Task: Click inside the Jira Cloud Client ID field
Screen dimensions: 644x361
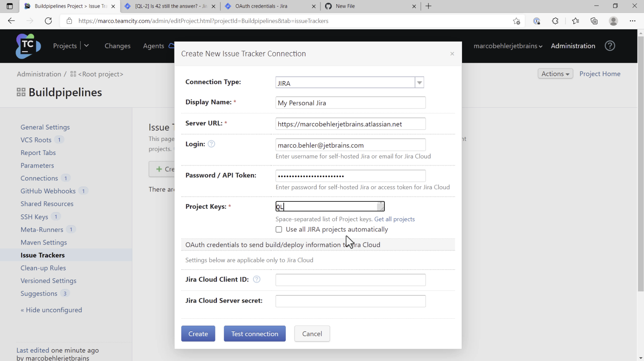Action: [350, 280]
